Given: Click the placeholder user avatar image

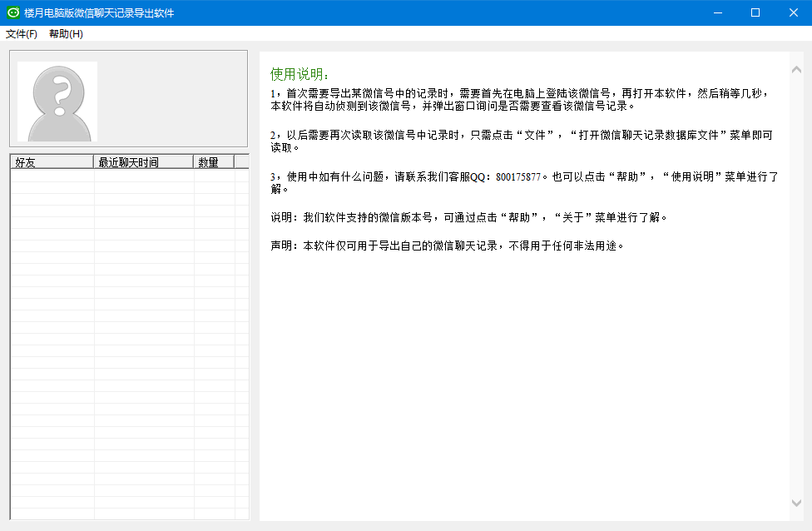Looking at the screenshot, I should pos(57,102).
